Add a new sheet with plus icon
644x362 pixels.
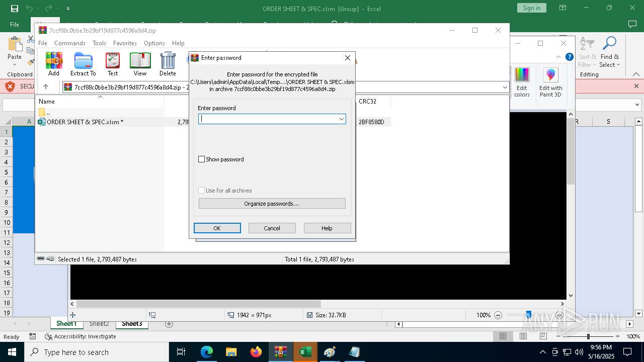pyautogui.click(x=169, y=324)
